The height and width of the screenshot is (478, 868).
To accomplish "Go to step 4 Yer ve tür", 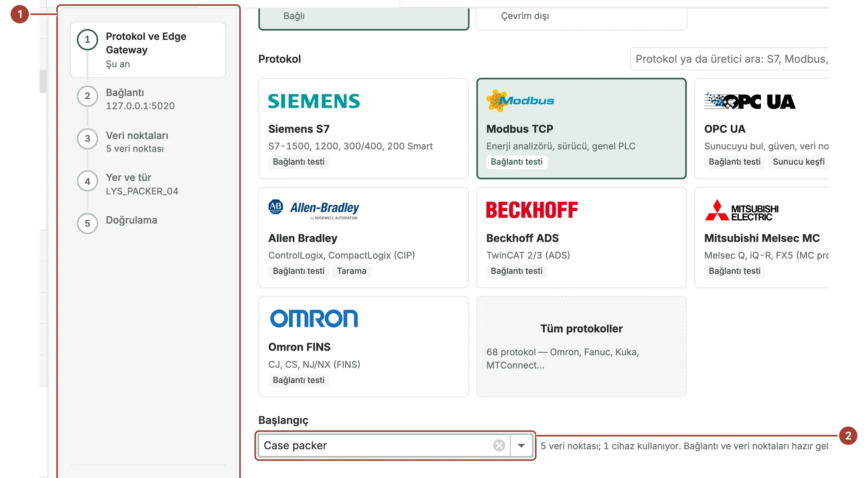I will coord(148,184).
